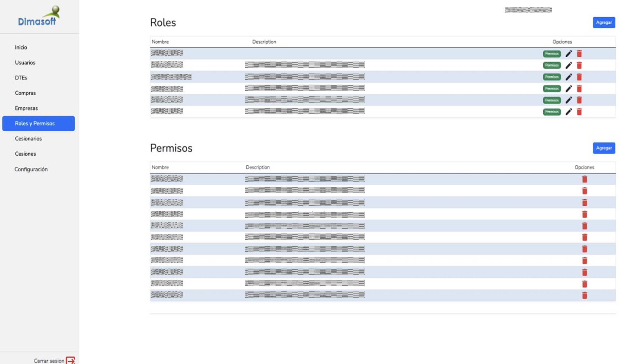Delete the first role using trash icon
The height and width of the screenshot is (364, 638).
click(x=579, y=53)
